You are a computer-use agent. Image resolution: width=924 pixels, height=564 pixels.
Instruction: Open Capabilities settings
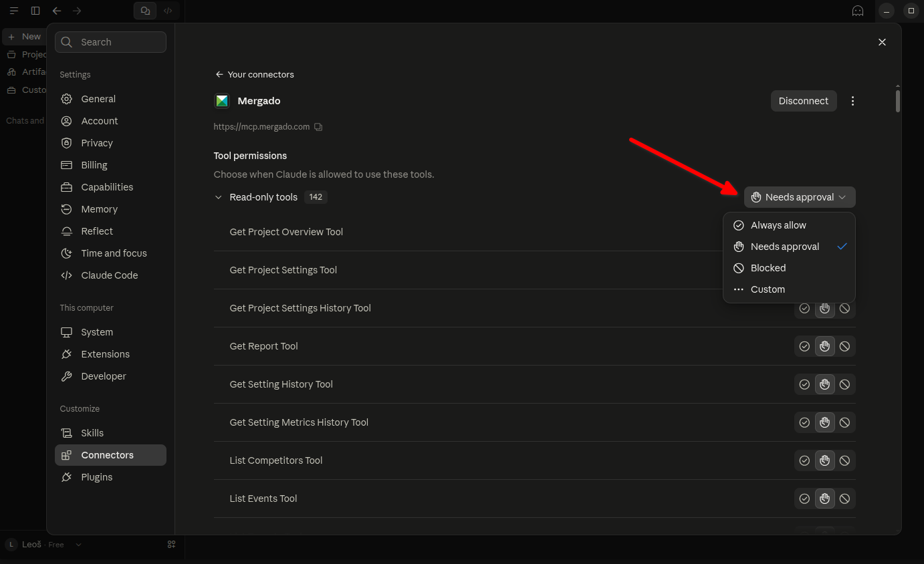[x=110, y=187]
